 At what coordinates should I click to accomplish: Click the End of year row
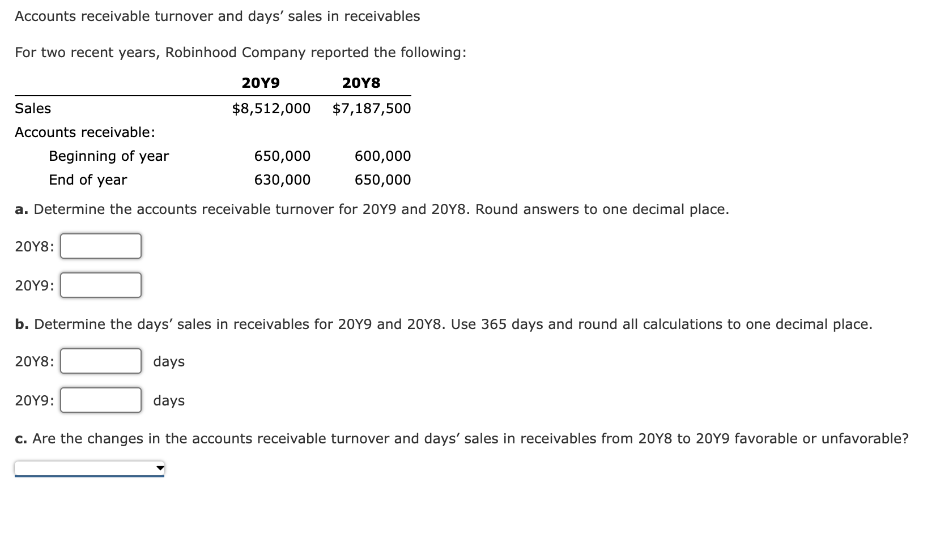coord(87,179)
